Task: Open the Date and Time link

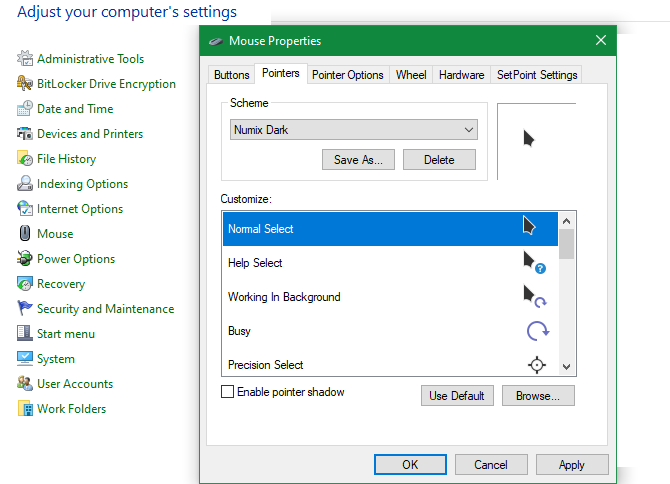Action: pyautogui.click(x=75, y=109)
